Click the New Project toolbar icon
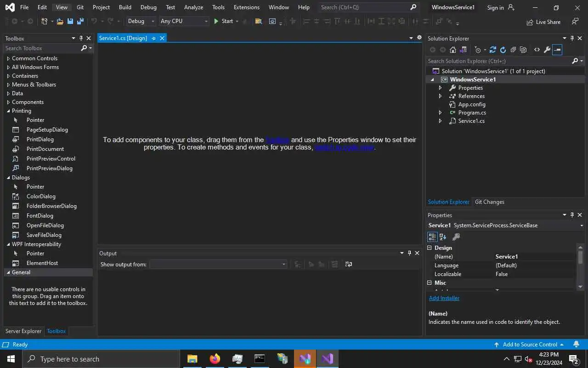This screenshot has height=368, width=588. point(45,21)
